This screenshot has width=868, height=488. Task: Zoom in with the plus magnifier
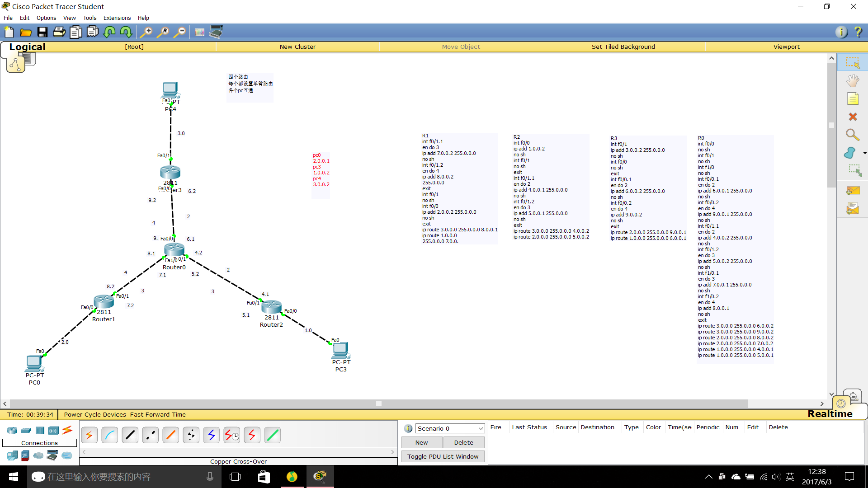(x=146, y=32)
